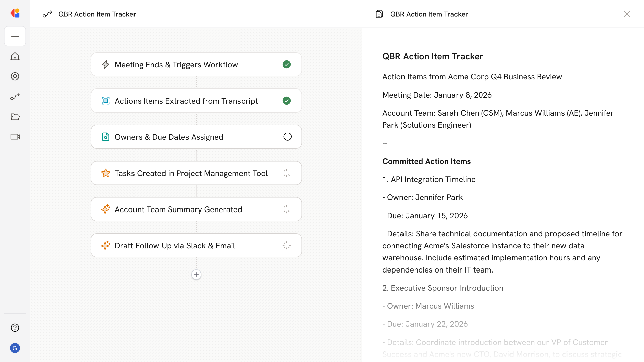Click the spinner on Owners & Due Dates step

[287, 137]
